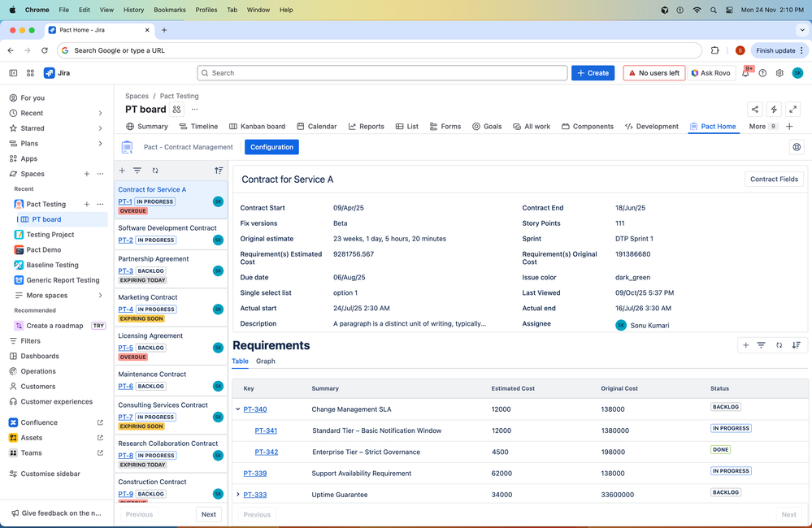Expand the Plans sidebar section
The width and height of the screenshot is (812, 528).
coord(100,144)
